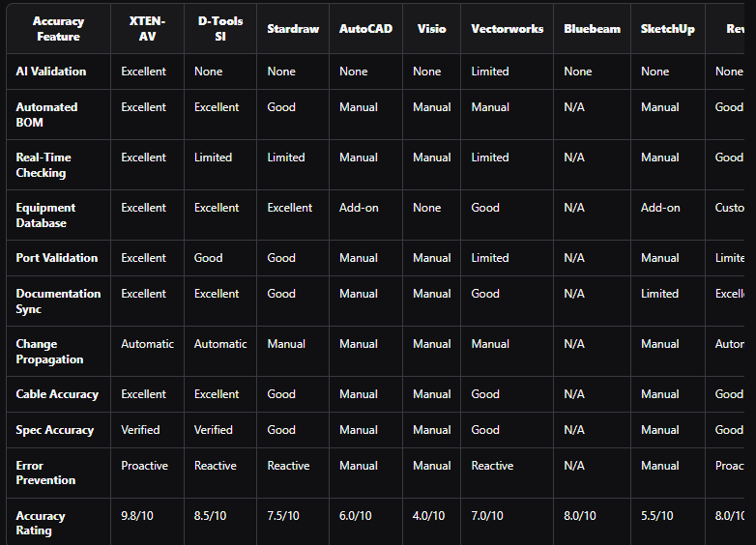Select the Change Propagation row label

point(49,352)
